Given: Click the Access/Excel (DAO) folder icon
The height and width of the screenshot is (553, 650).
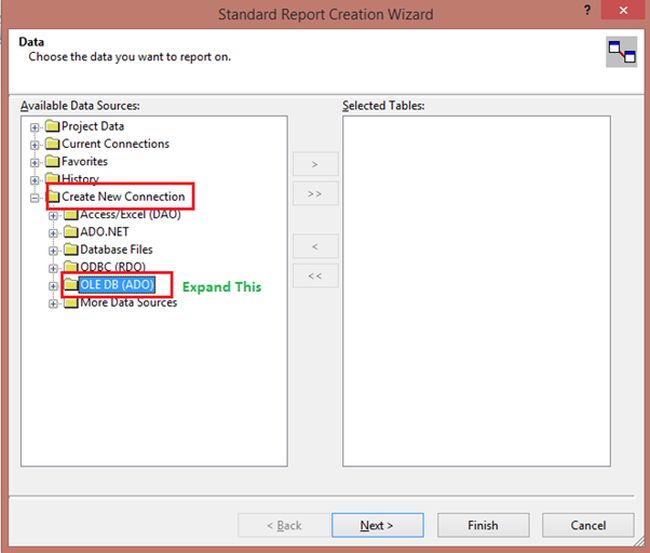Looking at the screenshot, I should tap(71, 214).
